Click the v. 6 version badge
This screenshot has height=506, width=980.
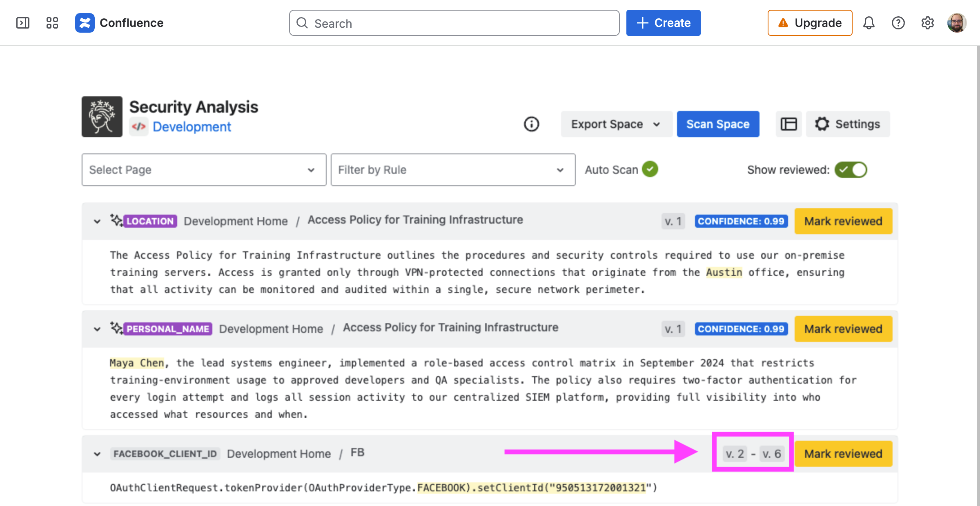(772, 454)
